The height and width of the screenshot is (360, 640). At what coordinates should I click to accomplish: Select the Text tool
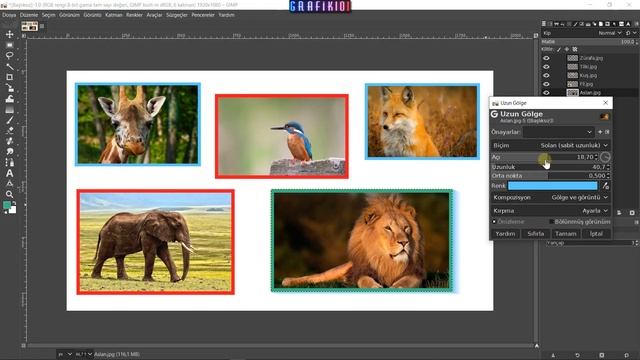pos(9,173)
